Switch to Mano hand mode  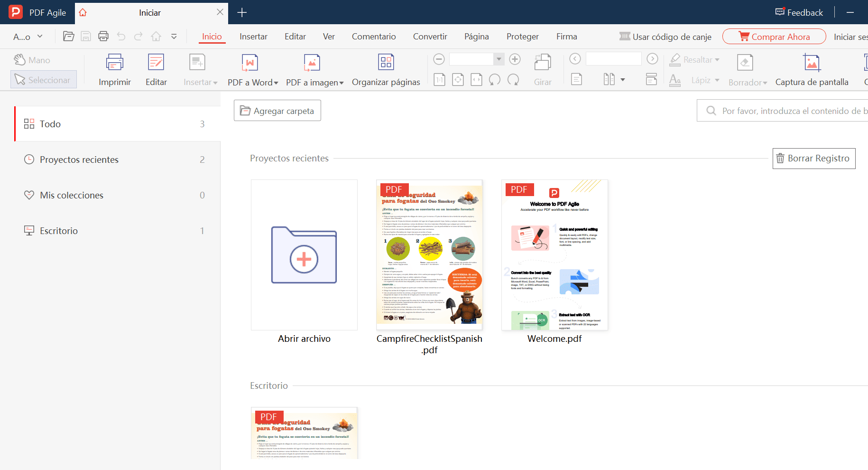point(33,60)
